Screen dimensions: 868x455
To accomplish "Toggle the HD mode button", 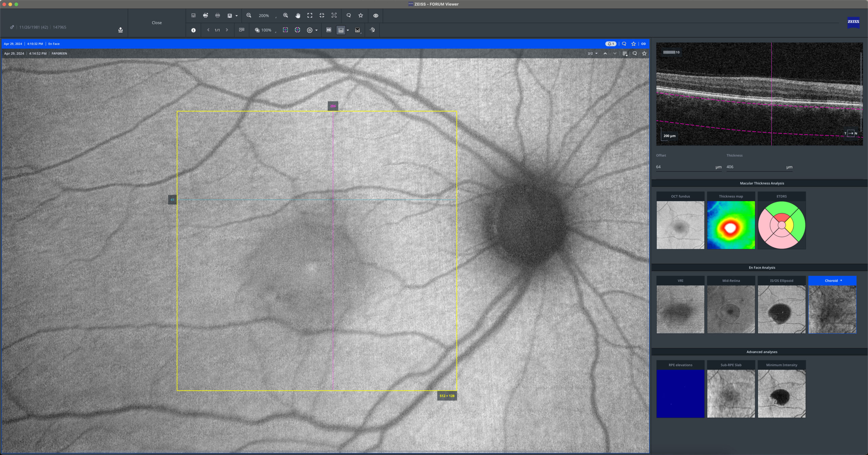I will pyautogui.click(x=329, y=30).
